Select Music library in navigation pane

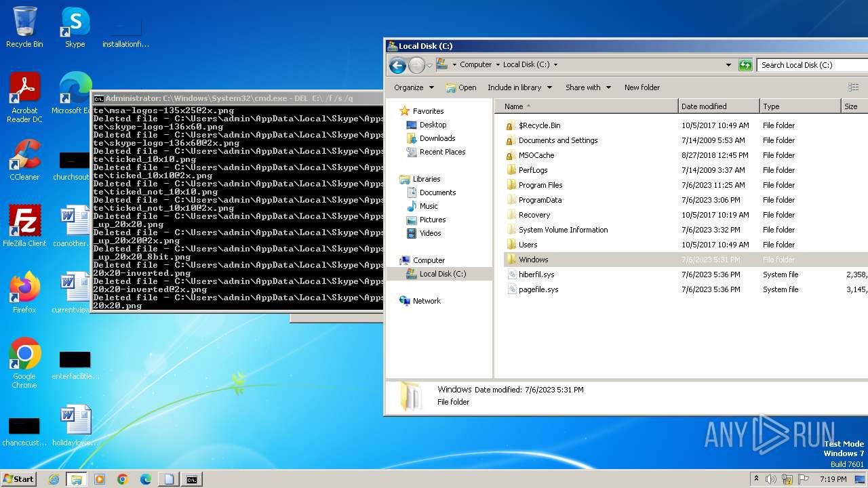(429, 206)
